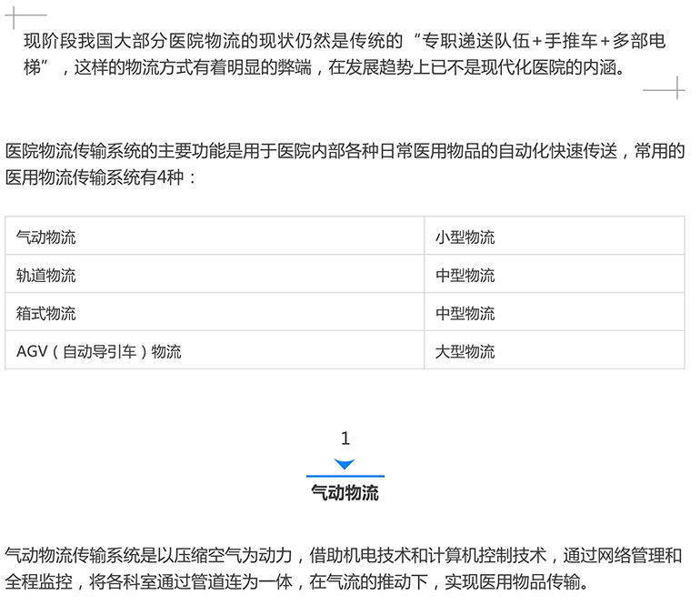Click the bold centered heading "气动物流"
Image resolution: width=700 pixels, height=605 pixels.
[345, 493]
